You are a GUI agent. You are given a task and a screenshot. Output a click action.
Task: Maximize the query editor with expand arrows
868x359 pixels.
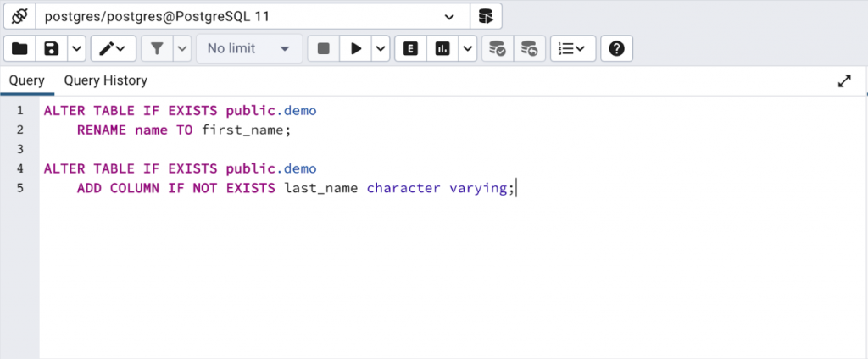tap(844, 81)
